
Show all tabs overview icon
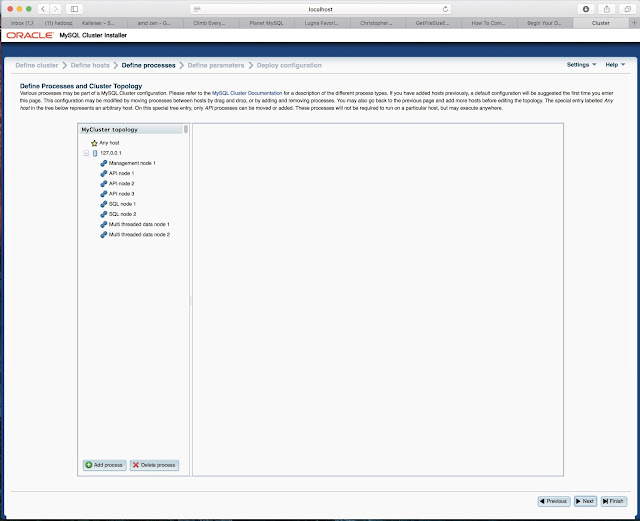(627, 9)
